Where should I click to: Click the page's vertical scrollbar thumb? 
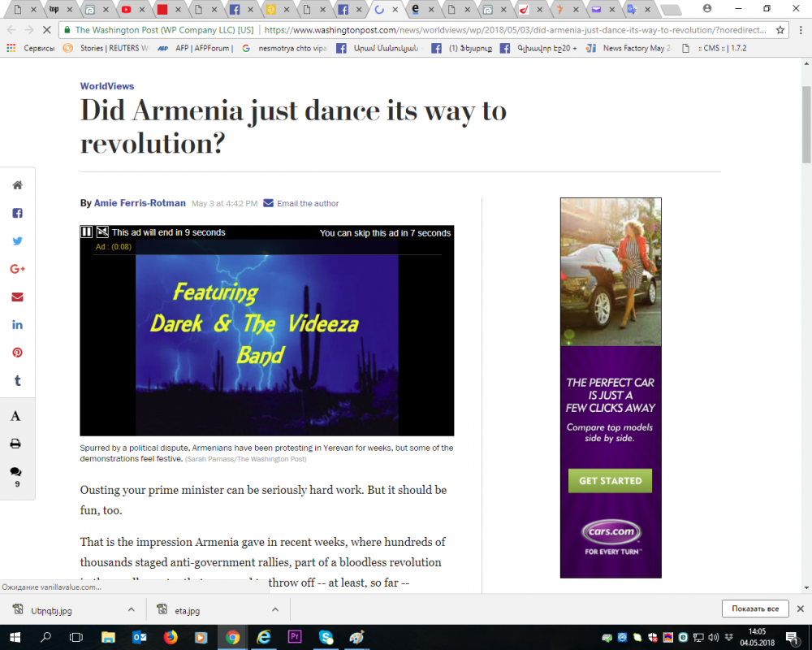tap(806, 124)
